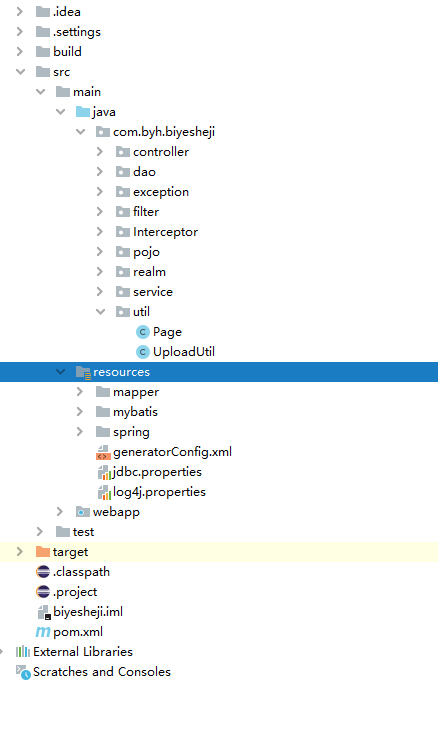
Task: Click the controller package icon
Action: 122,152
